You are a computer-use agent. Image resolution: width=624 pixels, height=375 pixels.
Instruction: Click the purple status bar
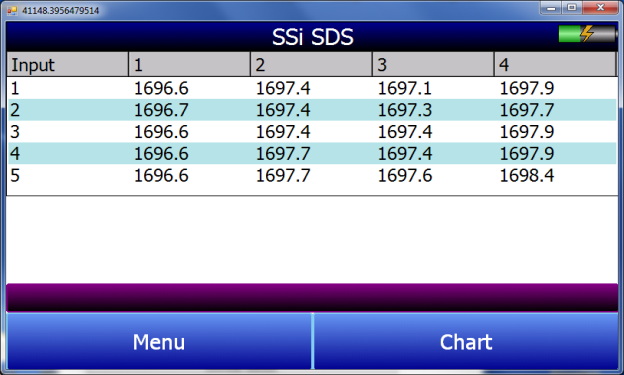(x=312, y=297)
